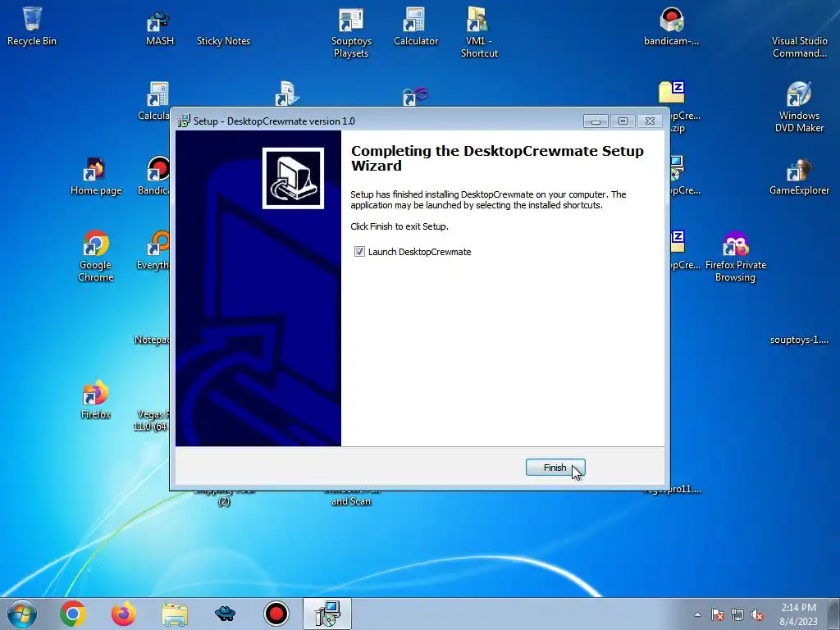The image size is (840, 630).
Task: Select the souptoys-1 desktop file label
Action: pos(799,340)
